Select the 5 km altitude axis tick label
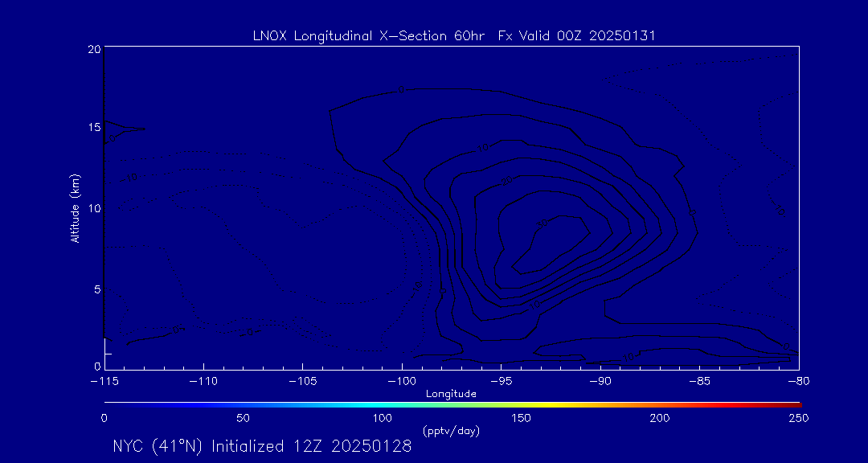This screenshot has height=463, width=868. click(97, 289)
